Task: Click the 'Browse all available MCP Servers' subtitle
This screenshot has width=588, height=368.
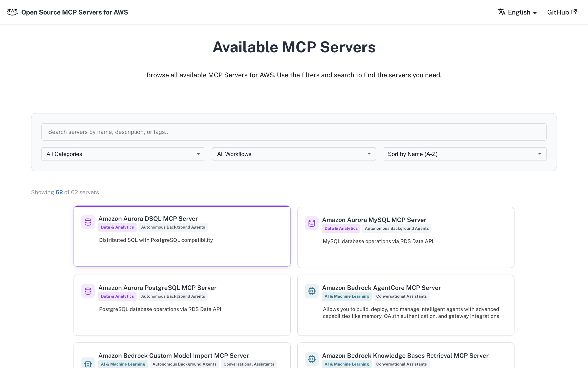Action: [x=294, y=75]
